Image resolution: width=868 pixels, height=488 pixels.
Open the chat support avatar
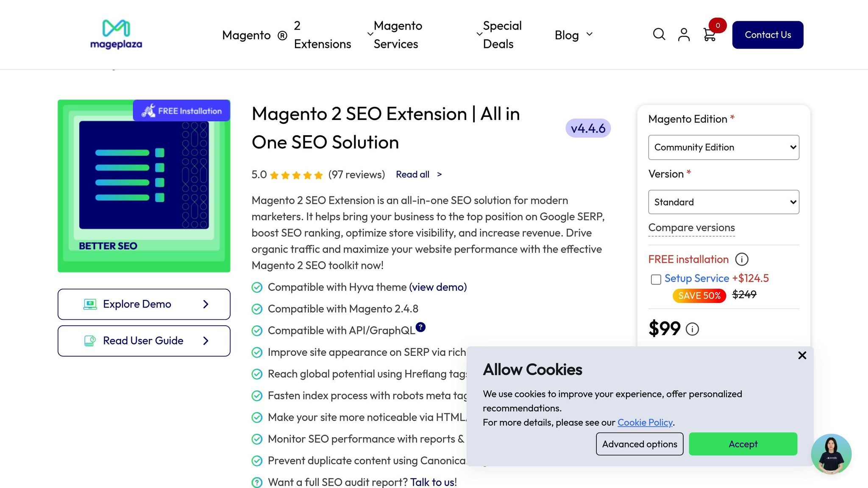pyautogui.click(x=831, y=454)
